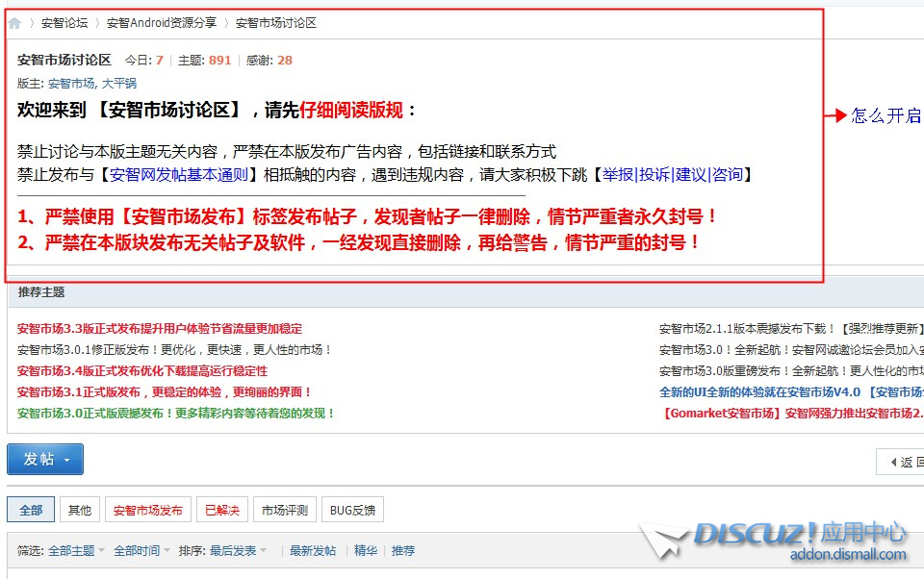The height and width of the screenshot is (579, 924).
Task: Open the 安智网发帖基本通则 rules link
Action: click(178, 175)
